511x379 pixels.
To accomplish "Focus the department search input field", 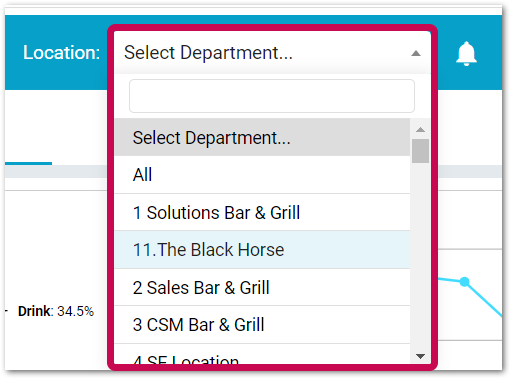I will 272,96.
